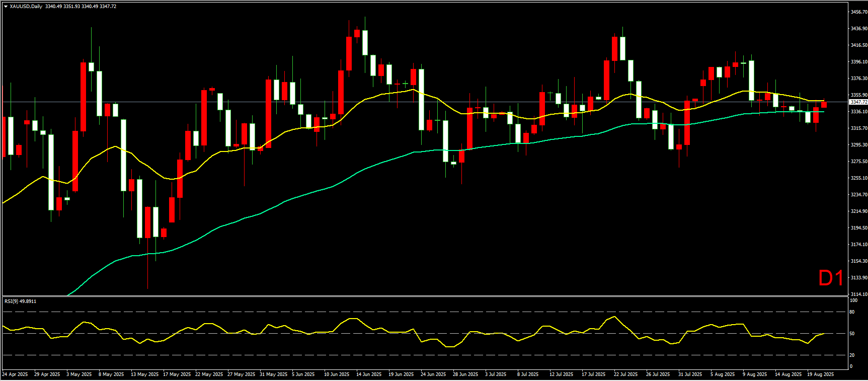Click the 22 Jul 2025 date label

pyautogui.click(x=625, y=374)
